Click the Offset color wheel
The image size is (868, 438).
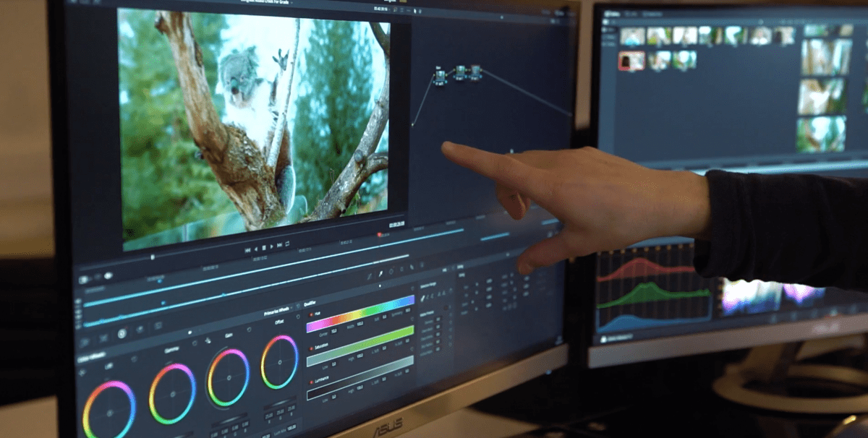tap(280, 362)
